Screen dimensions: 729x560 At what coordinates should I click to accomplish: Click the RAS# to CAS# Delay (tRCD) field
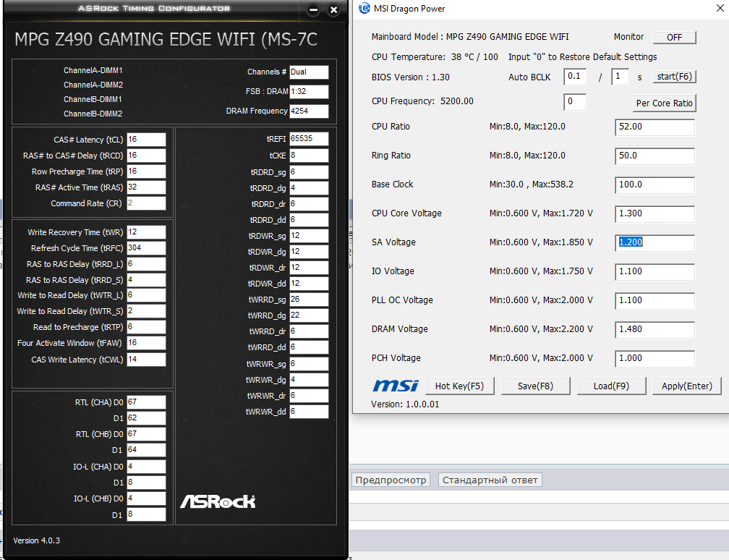(x=146, y=156)
